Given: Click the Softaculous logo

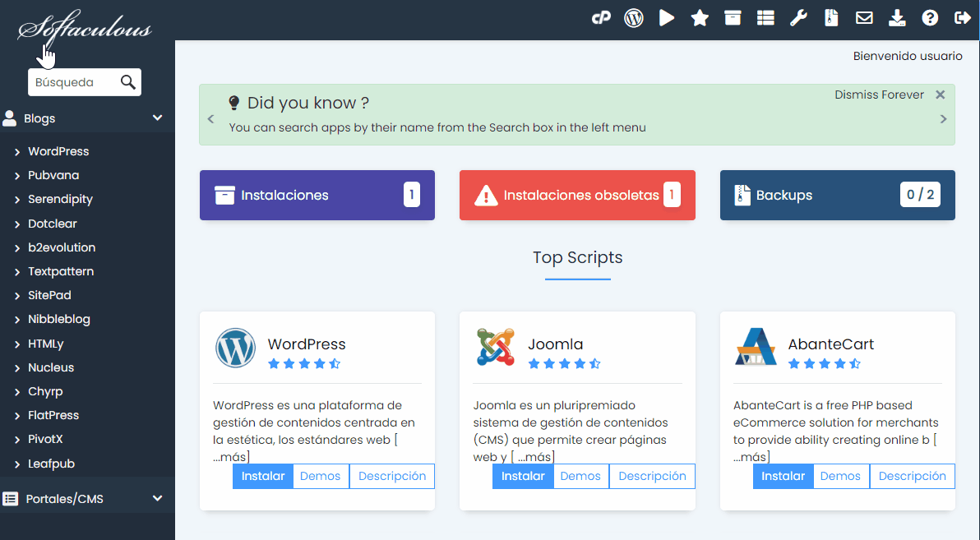Looking at the screenshot, I should pyautogui.click(x=85, y=28).
